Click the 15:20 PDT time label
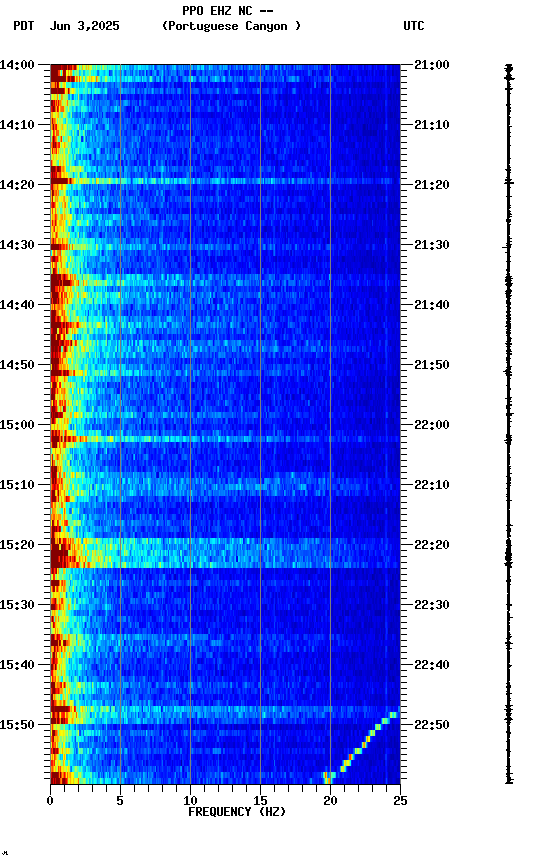 tap(17, 546)
